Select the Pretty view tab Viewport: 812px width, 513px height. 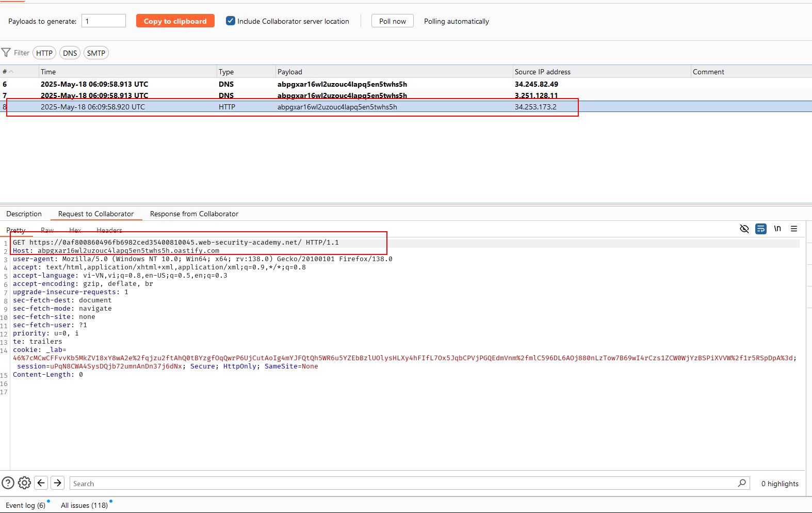click(x=15, y=230)
